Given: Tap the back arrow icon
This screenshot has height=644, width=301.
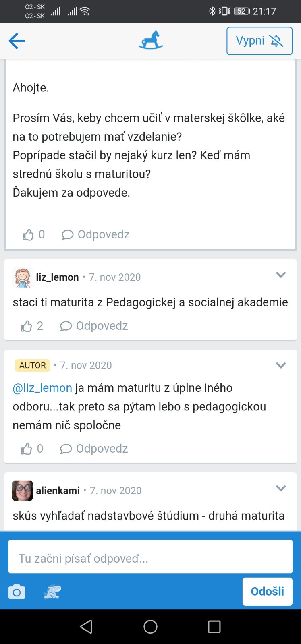Looking at the screenshot, I should point(17,41).
